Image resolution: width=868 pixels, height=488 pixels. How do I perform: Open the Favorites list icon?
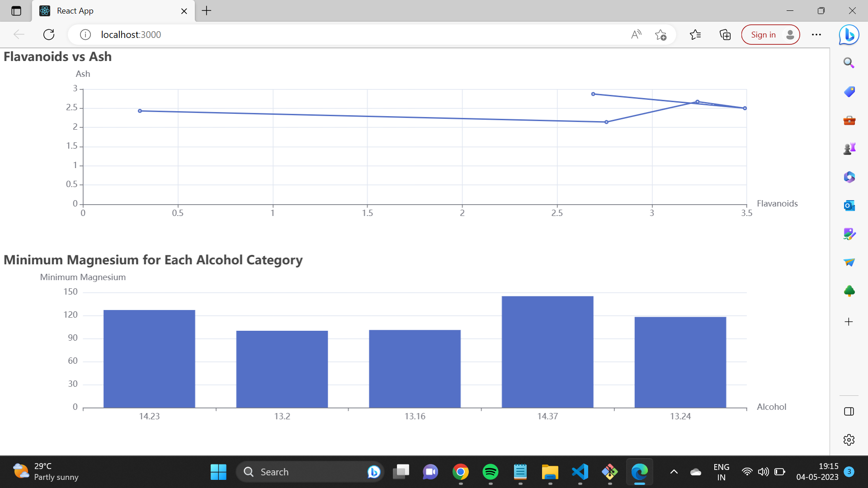point(695,34)
